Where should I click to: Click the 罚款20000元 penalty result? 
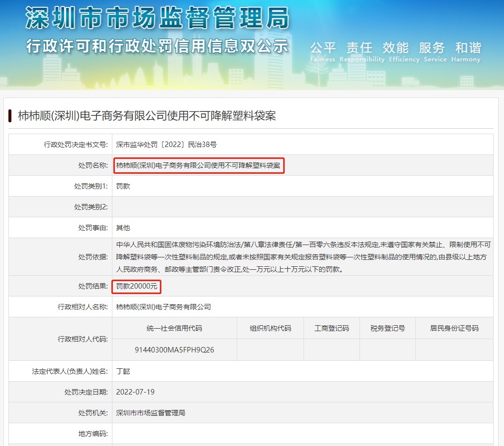[137, 286]
